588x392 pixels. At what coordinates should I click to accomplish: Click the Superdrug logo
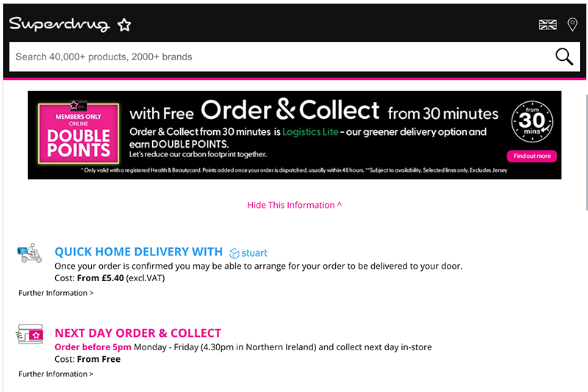pos(60,24)
